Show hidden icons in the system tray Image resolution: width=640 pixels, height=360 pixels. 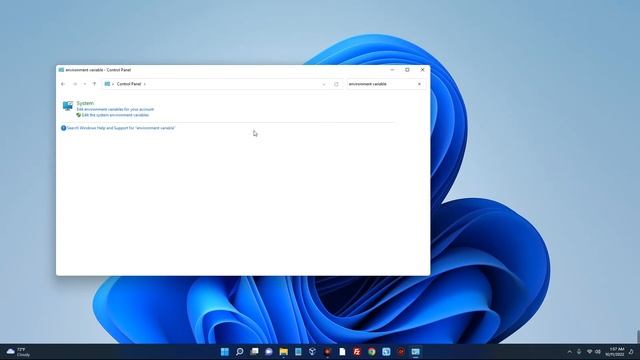[569, 352]
